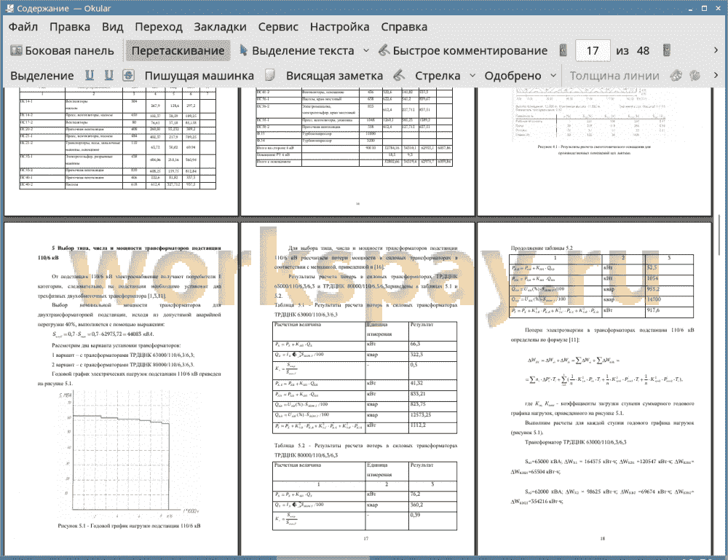Open the Сервис menu

[x=278, y=27]
